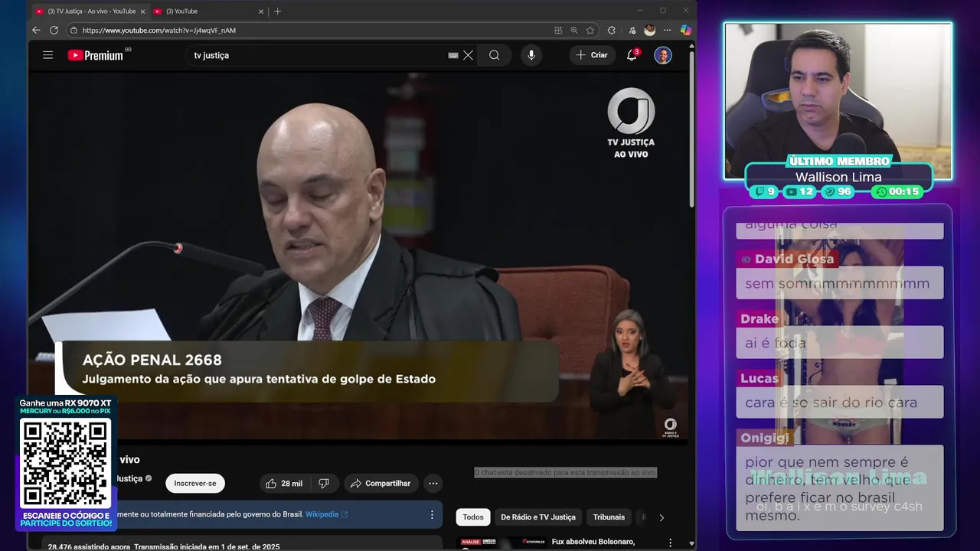Open the info panel three-dot menu
This screenshot has width=980, height=551.
click(432, 515)
